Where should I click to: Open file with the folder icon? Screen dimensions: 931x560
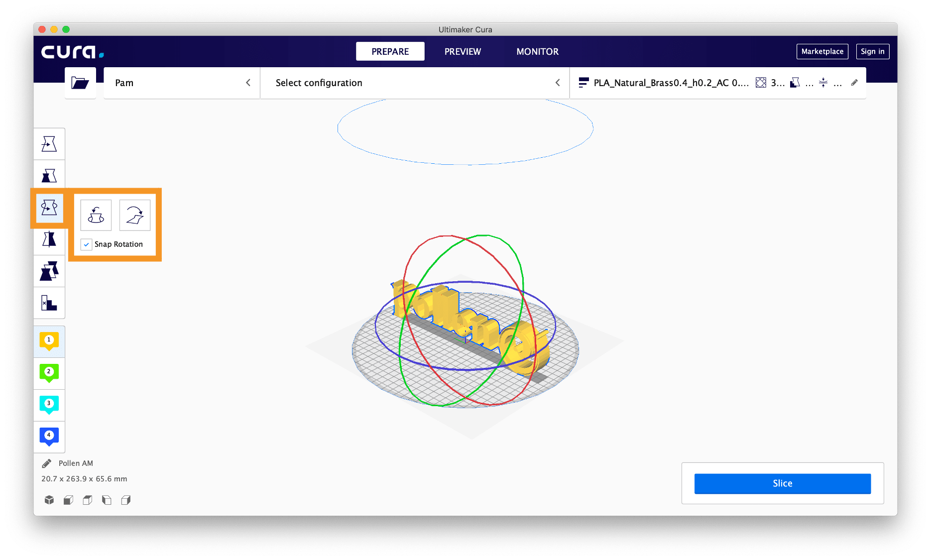click(x=80, y=83)
